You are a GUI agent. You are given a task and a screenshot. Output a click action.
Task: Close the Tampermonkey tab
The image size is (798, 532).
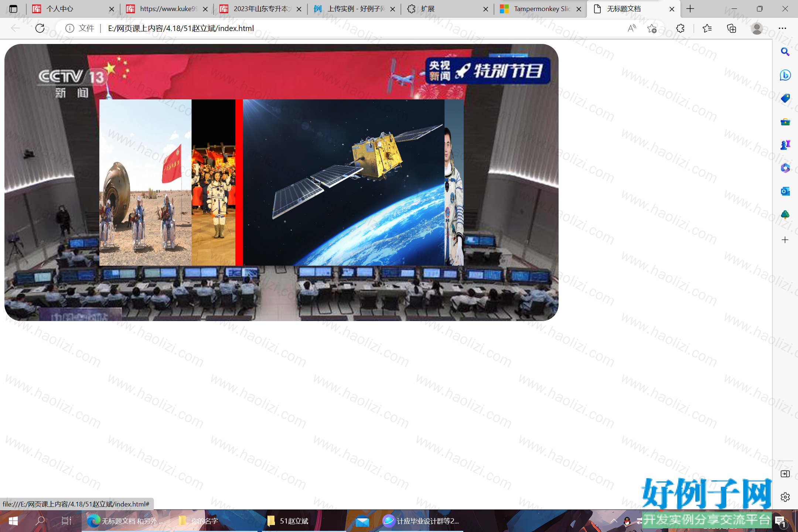579,9
